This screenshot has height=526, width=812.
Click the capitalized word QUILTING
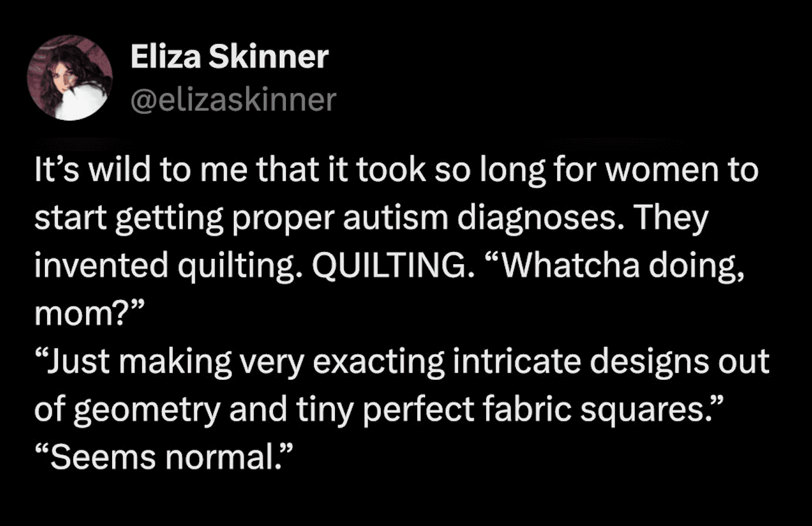[x=389, y=265]
